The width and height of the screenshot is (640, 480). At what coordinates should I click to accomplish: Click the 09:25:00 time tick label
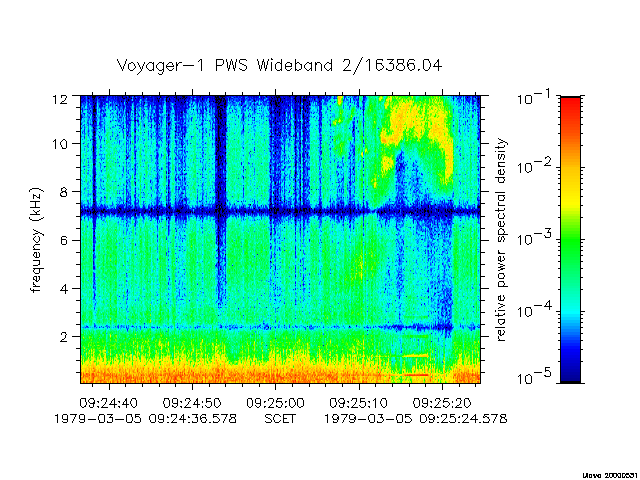(x=275, y=403)
